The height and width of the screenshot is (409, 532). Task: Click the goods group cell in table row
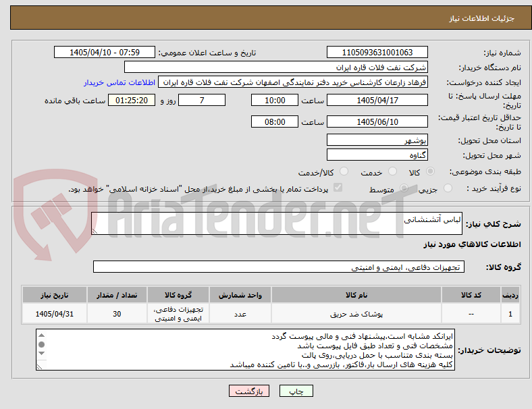coord(178,314)
